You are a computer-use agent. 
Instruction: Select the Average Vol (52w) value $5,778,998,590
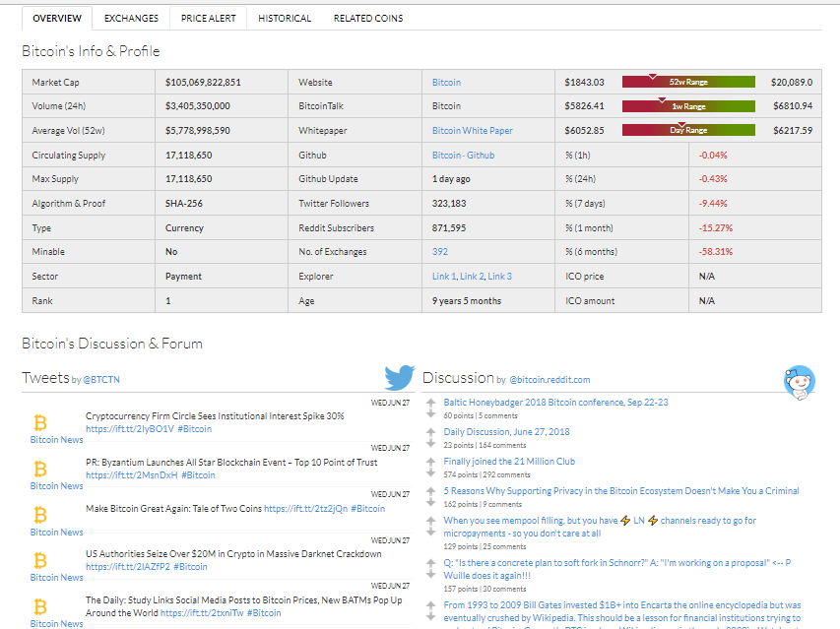(198, 131)
